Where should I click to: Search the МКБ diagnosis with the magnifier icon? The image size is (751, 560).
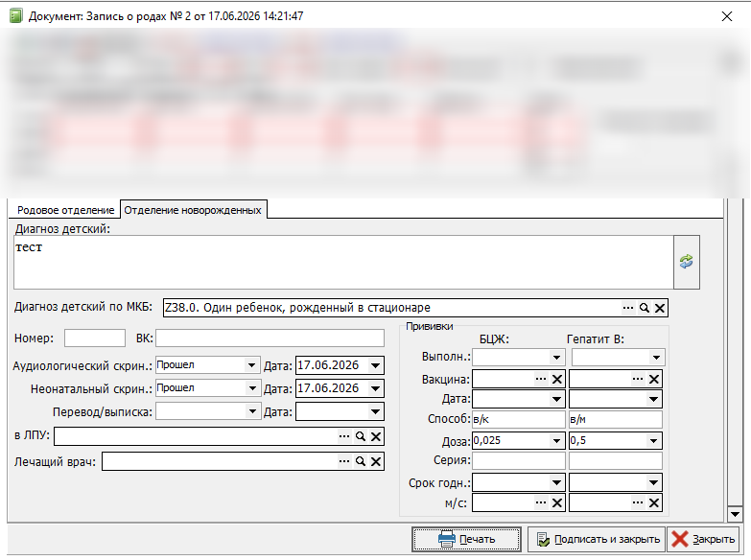pyautogui.click(x=645, y=308)
